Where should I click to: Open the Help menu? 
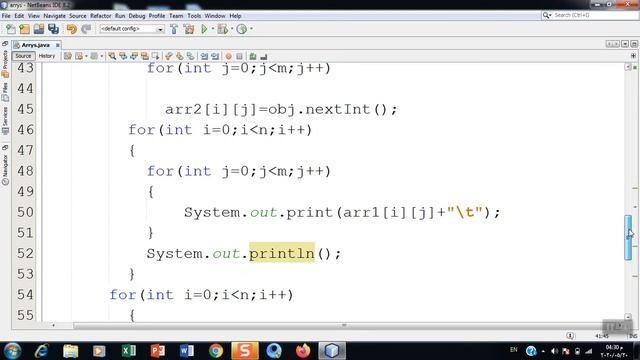[236, 16]
